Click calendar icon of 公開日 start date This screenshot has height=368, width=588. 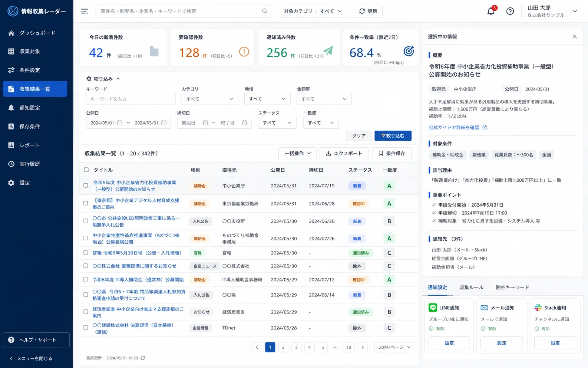click(x=120, y=123)
